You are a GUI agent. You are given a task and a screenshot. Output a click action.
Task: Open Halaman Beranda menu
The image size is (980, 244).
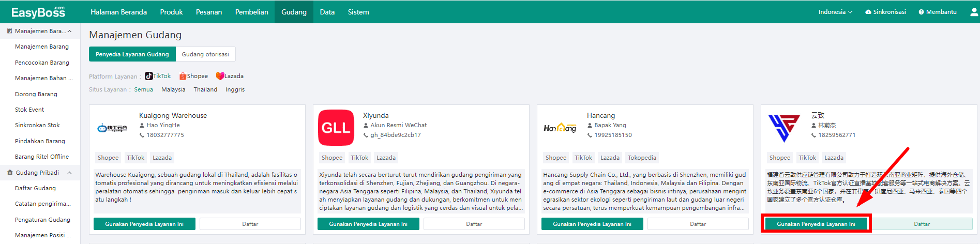click(x=118, y=12)
